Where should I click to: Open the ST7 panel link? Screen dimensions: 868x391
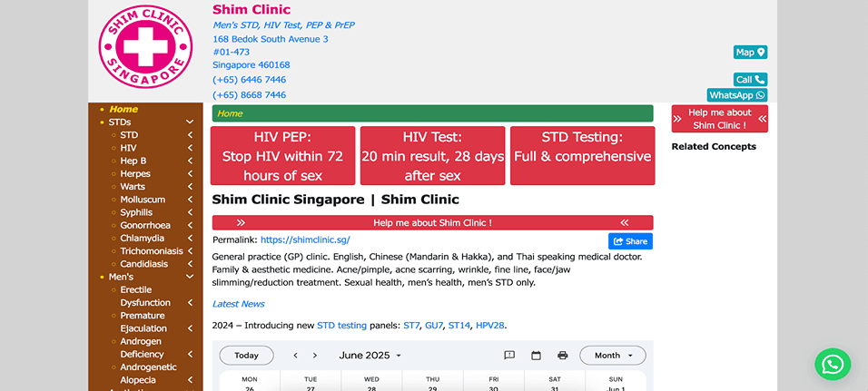coord(411,326)
